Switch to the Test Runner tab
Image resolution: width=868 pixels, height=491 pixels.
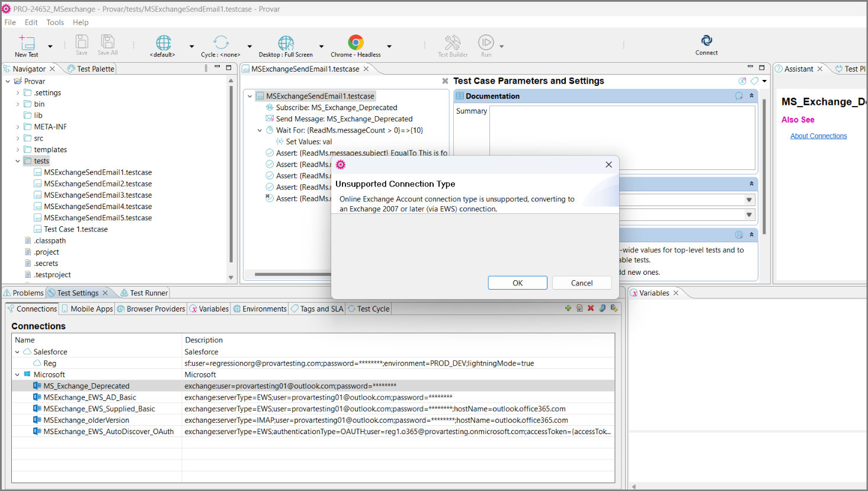pyautogui.click(x=144, y=293)
